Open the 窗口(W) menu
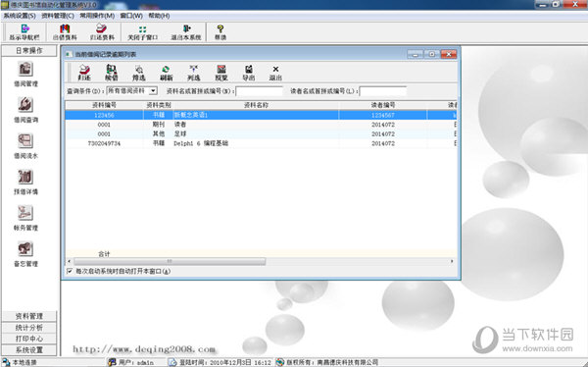The height and width of the screenshot is (367, 588). (131, 16)
